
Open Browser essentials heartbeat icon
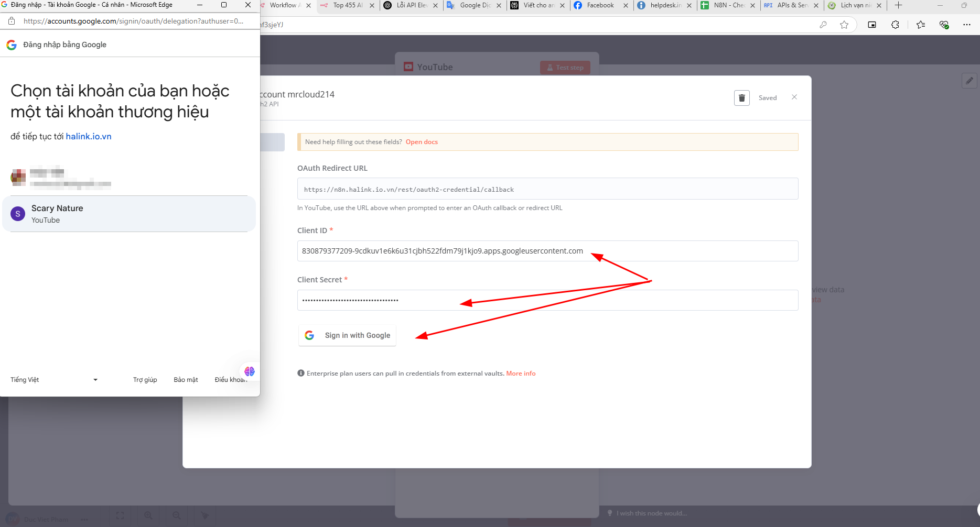coord(944,25)
